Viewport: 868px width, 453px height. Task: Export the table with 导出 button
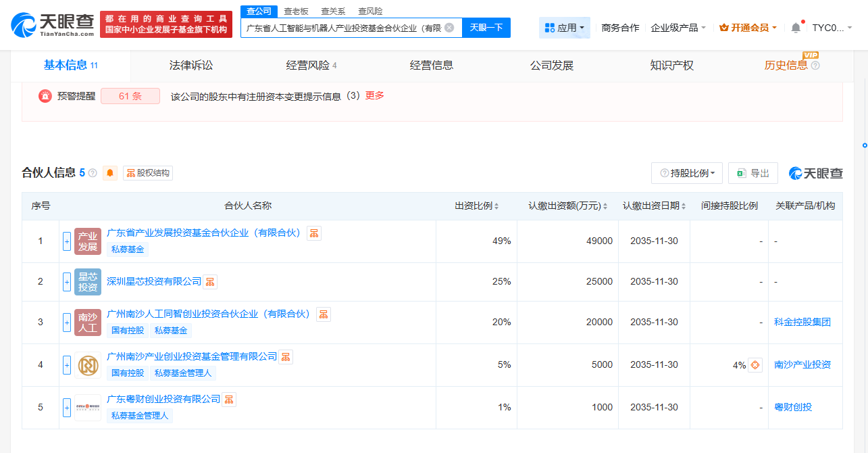[753, 173]
